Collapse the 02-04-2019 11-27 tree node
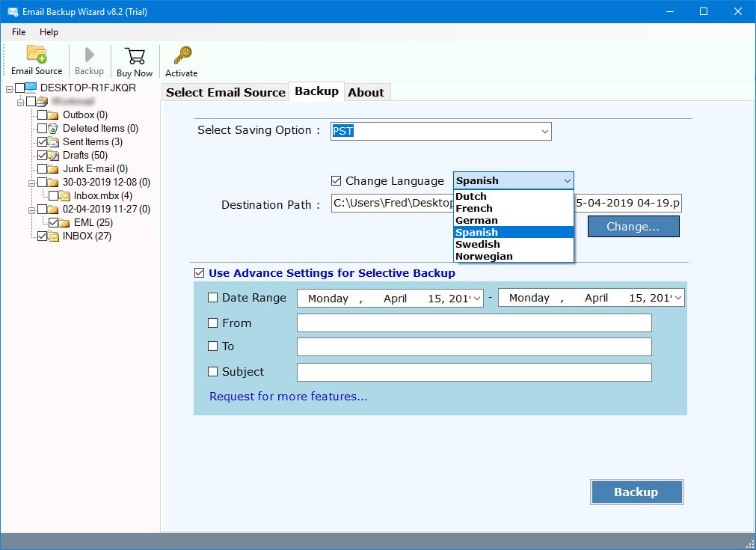The width and height of the screenshot is (756, 550). 32,210
